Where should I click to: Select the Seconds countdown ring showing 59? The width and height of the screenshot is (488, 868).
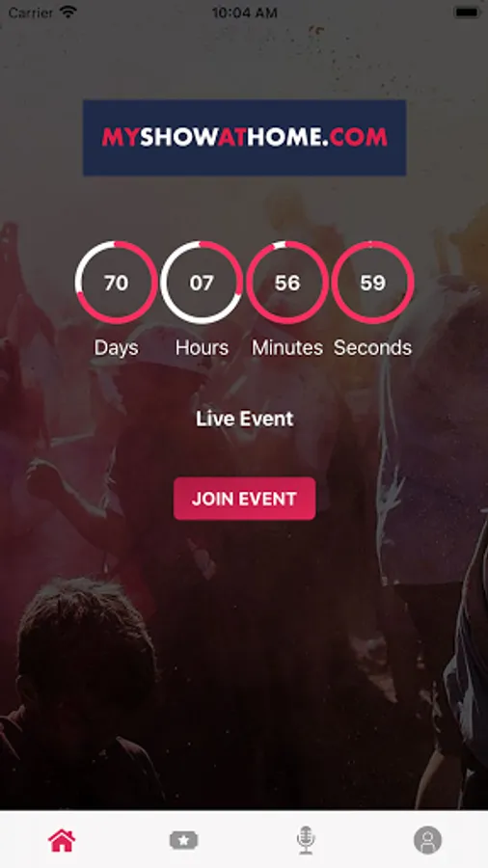click(x=372, y=283)
